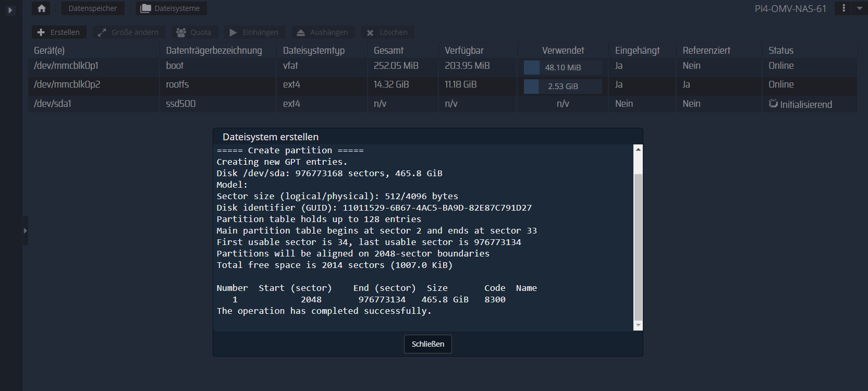Screen dimensions: 868x391
Task: Open the Dateisysteme breadcrumb
Action: click(x=171, y=8)
